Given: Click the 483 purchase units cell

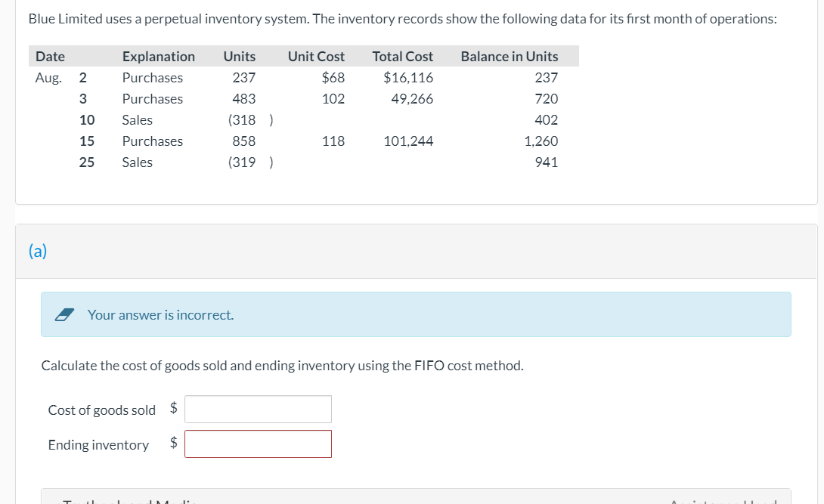Looking at the screenshot, I should pos(244,99).
